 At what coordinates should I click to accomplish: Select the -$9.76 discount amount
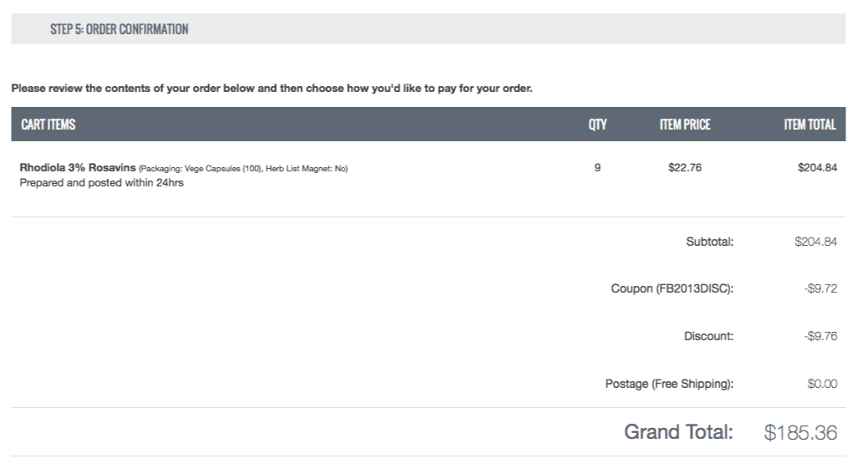819,336
